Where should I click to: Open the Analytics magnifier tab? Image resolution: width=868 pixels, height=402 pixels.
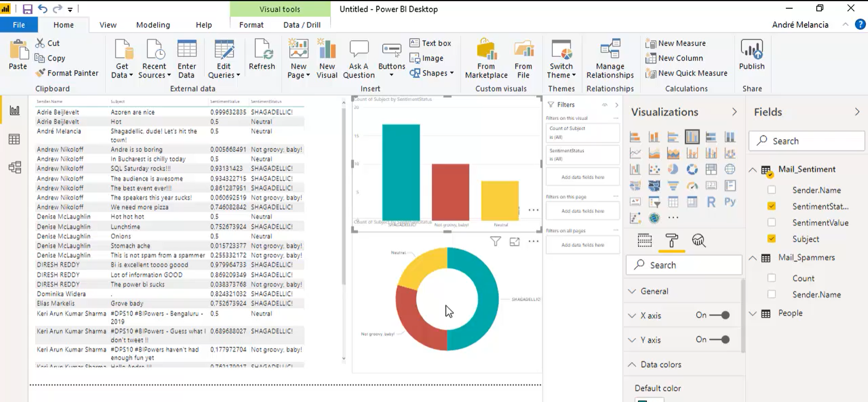pyautogui.click(x=699, y=240)
